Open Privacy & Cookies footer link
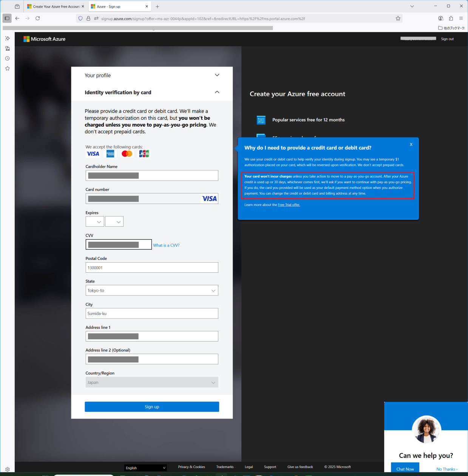This screenshot has width=468, height=476. pyautogui.click(x=192, y=467)
